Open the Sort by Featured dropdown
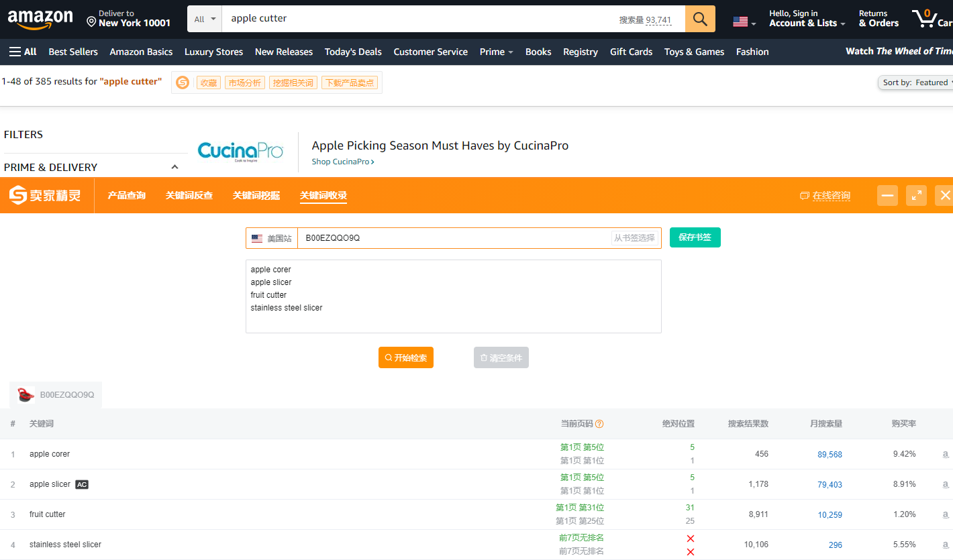Image resolution: width=953 pixels, height=560 pixels. click(x=915, y=82)
